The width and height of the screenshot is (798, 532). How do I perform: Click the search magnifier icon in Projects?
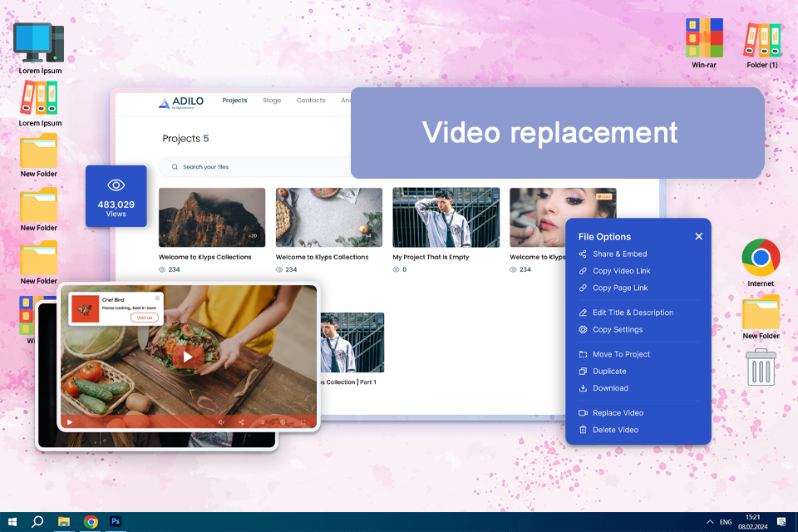175,167
